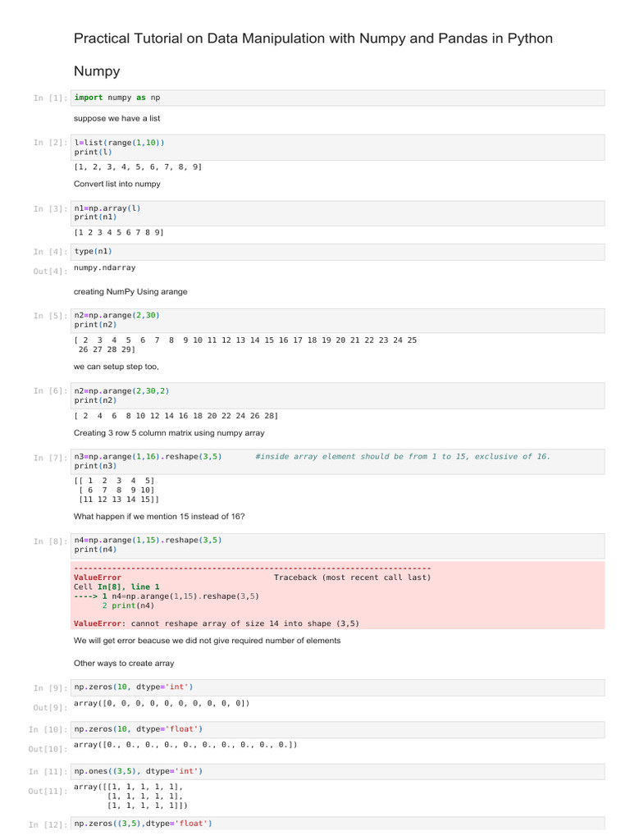630x840 pixels.
Task: Click the Practical Tutorial title heading
Action: pyautogui.click(x=313, y=39)
